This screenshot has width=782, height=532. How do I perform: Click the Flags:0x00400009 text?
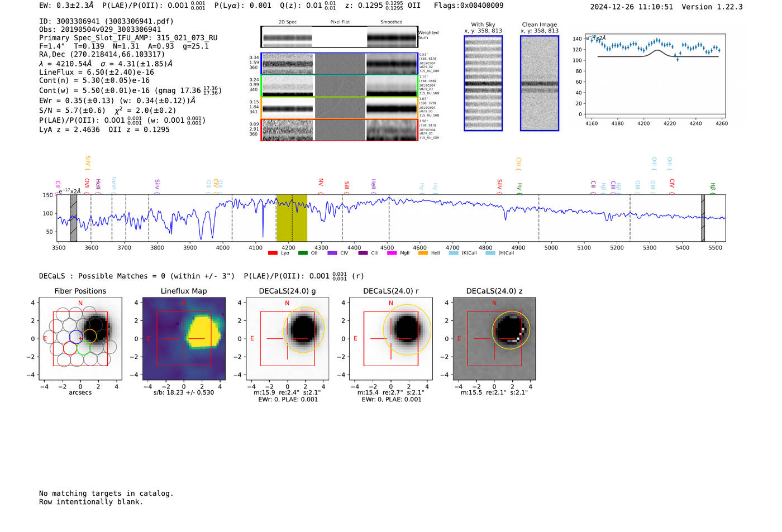[x=469, y=6]
